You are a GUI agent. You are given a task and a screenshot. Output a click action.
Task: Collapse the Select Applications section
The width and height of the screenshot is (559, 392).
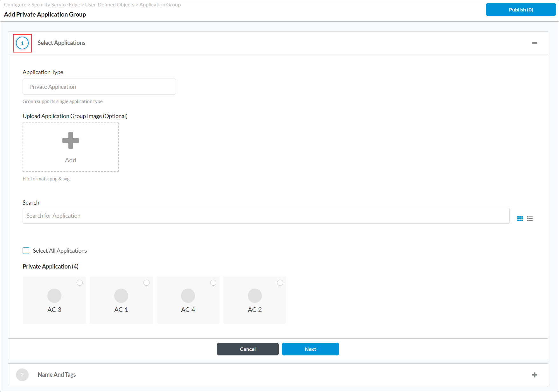point(535,43)
